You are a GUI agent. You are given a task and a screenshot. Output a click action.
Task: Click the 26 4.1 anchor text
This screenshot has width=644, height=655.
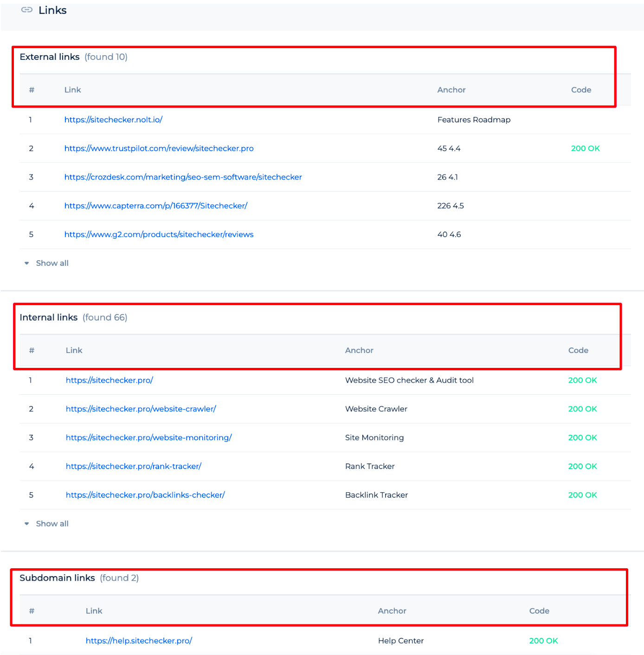coord(447,177)
